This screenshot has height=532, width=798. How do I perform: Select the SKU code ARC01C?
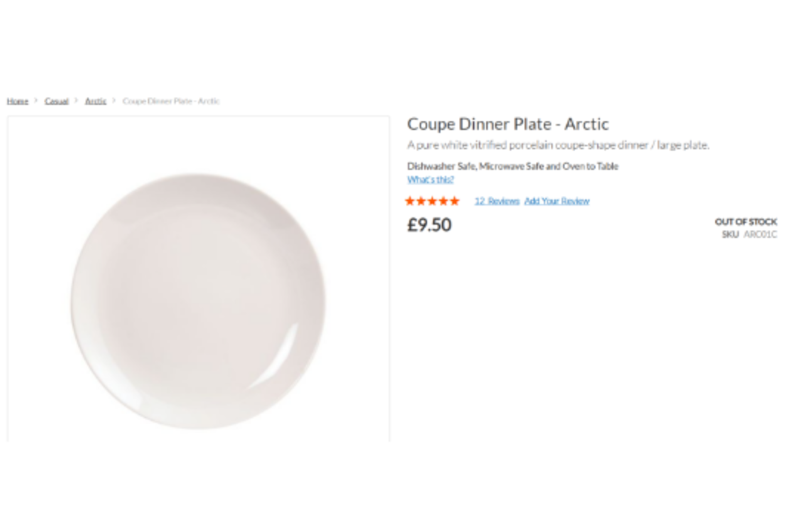tap(760, 234)
